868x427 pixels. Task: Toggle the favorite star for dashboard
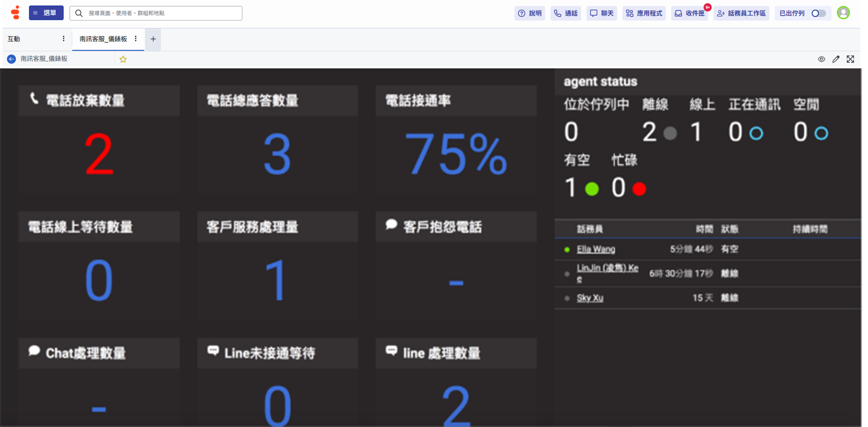click(x=123, y=59)
